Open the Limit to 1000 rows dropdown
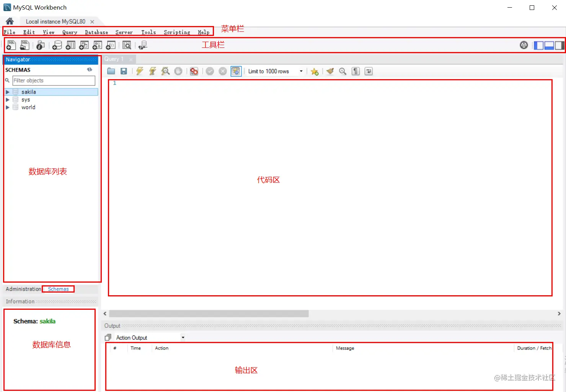Viewport: 566px width, 392px height. pos(301,71)
